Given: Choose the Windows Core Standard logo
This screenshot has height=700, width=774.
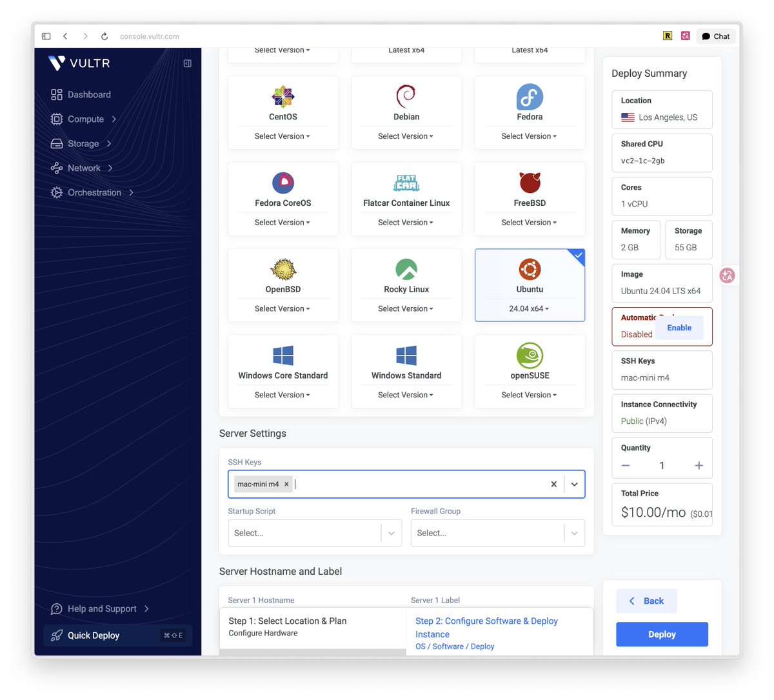Looking at the screenshot, I should [x=283, y=355].
